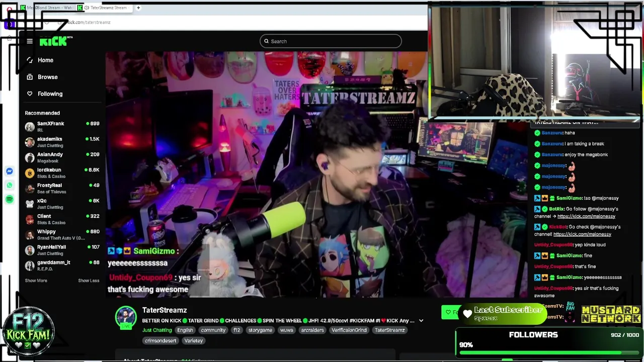Open the Just Chatting category link

point(157,330)
